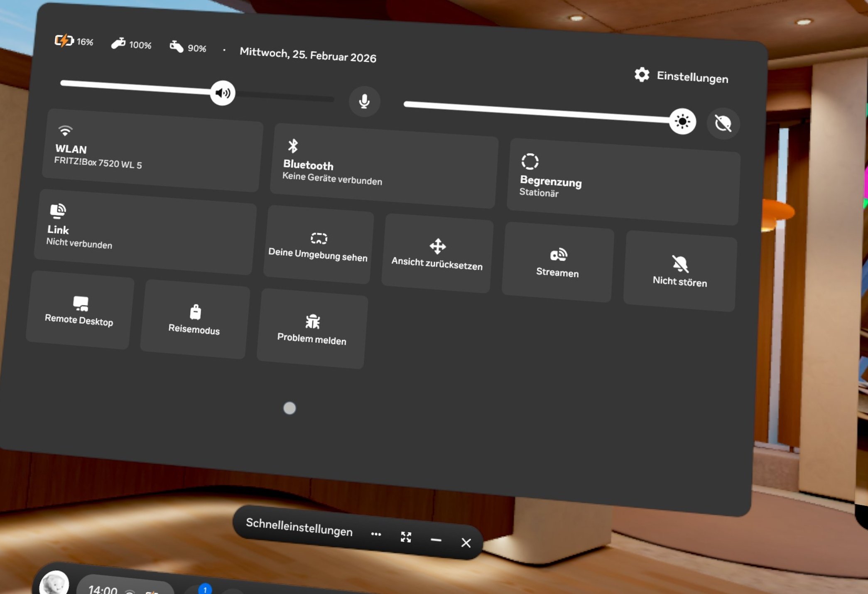Click Deine Umgebung sehen passthrough
Viewport: 868px width, 594px height.
(x=318, y=246)
